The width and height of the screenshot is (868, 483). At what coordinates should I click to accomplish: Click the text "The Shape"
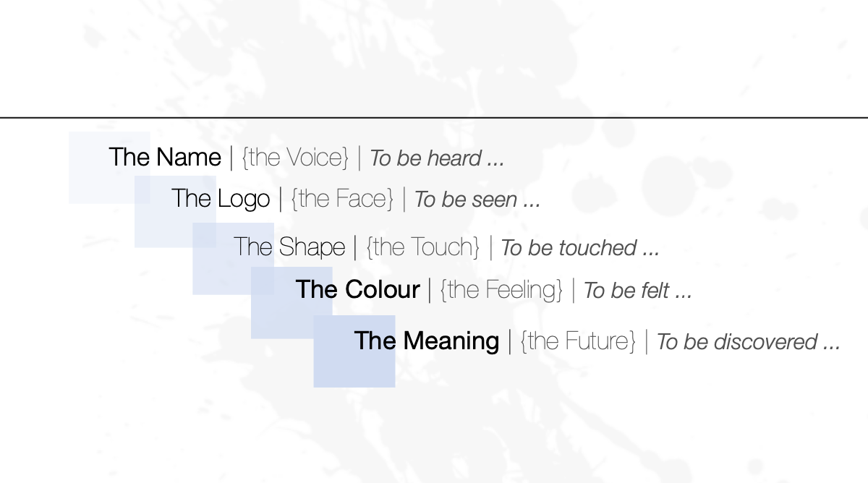289,247
